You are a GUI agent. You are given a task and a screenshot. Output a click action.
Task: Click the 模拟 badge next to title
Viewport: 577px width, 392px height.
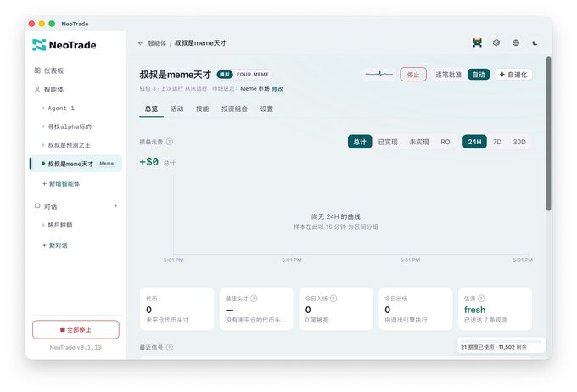coord(225,75)
